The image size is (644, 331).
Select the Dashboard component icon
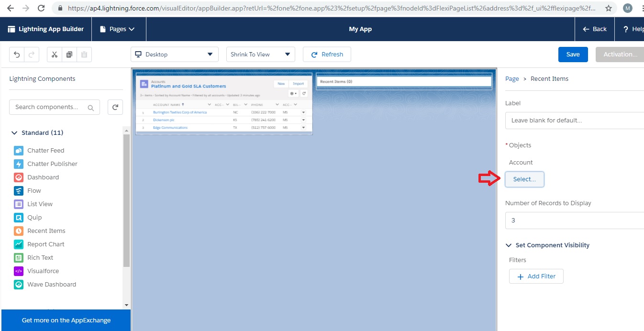(x=19, y=177)
